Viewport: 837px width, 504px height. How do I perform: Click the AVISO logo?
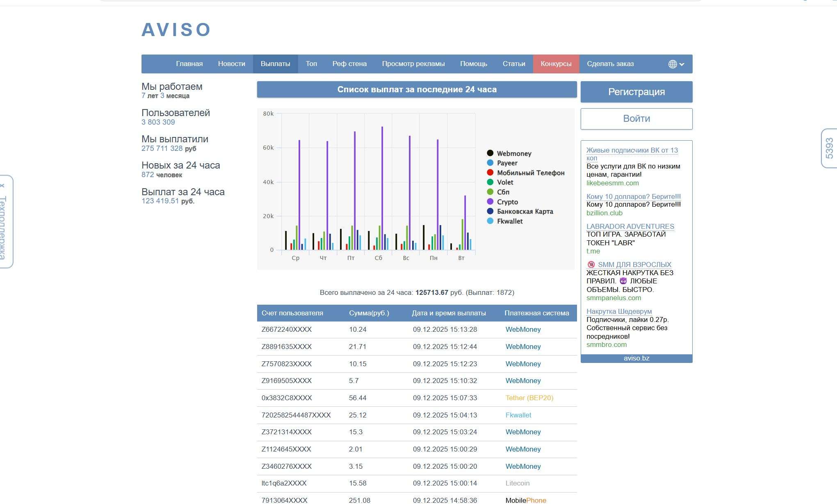[176, 30]
